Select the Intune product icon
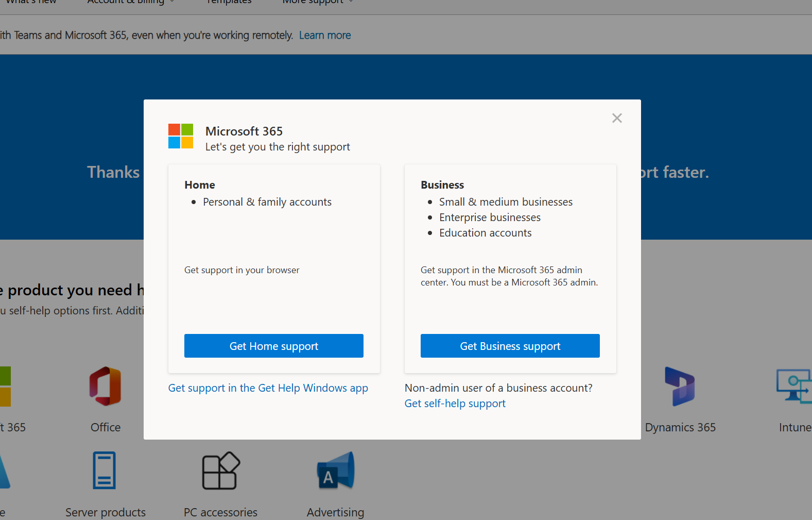The image size is (812, 520). click(x=794, y=385)
